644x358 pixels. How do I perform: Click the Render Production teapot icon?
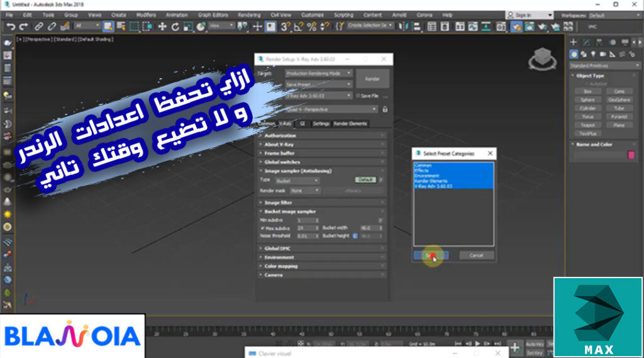tap(543, 26)
